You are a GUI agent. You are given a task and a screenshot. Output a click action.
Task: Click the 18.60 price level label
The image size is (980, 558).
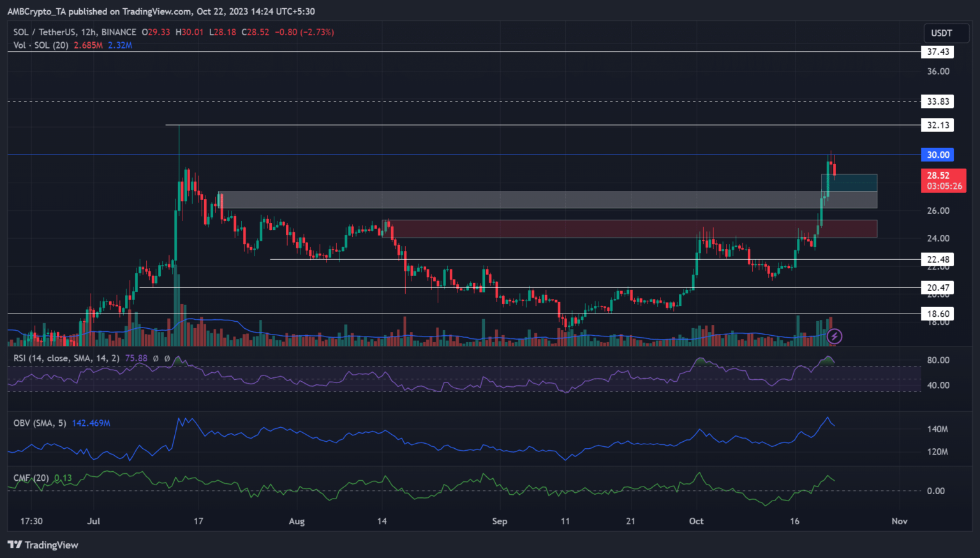point(937,313)
